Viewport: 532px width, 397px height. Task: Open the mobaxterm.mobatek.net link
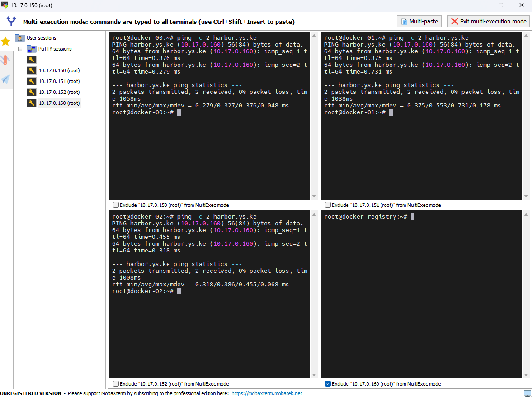click(267, 393)
